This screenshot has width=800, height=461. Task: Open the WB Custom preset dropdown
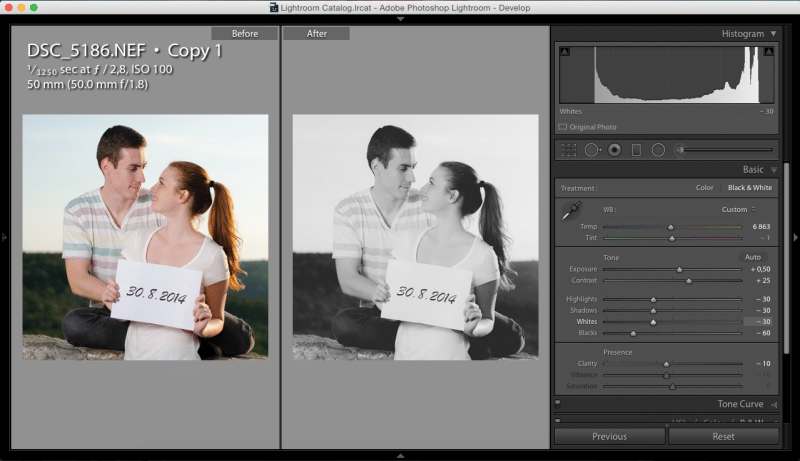[x=738, y=210]
